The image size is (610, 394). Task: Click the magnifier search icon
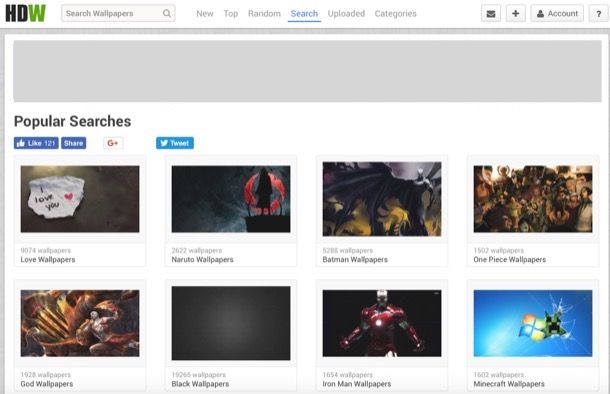click(x=167, y=14)
